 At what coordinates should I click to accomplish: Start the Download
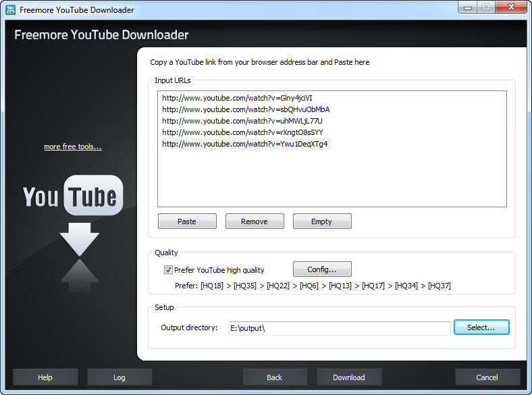click(349, 377)
